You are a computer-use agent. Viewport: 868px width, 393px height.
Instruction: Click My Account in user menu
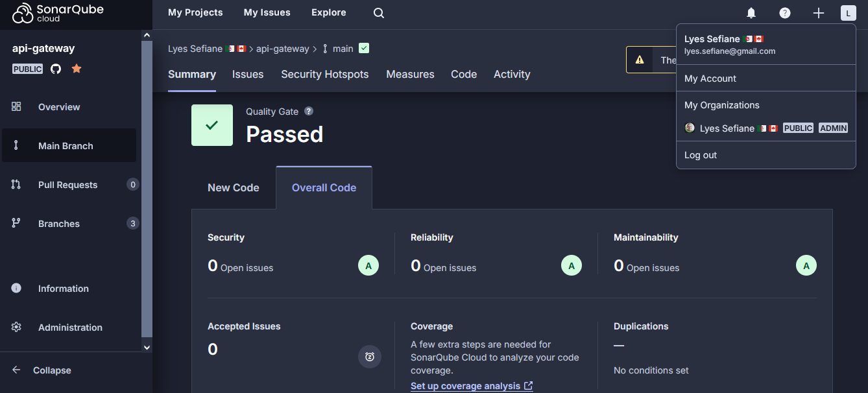[766, 78]
